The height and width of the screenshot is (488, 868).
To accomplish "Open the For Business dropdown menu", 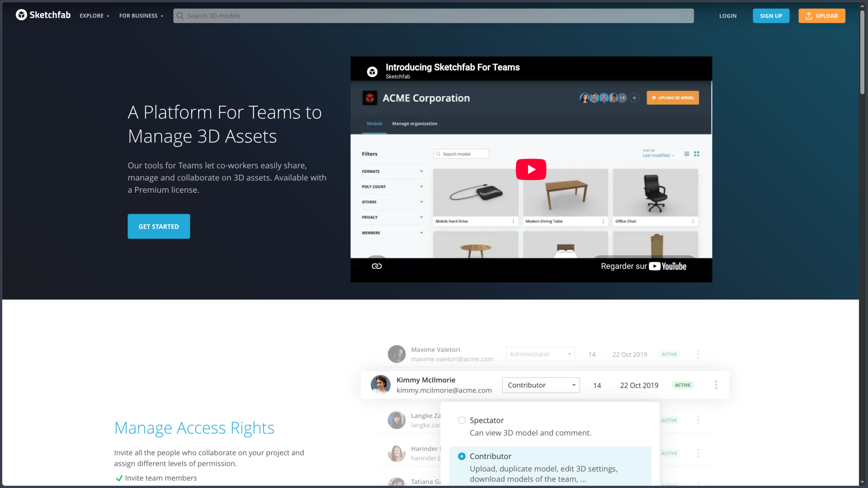I will pyautogui.click(x=142, y=16).
